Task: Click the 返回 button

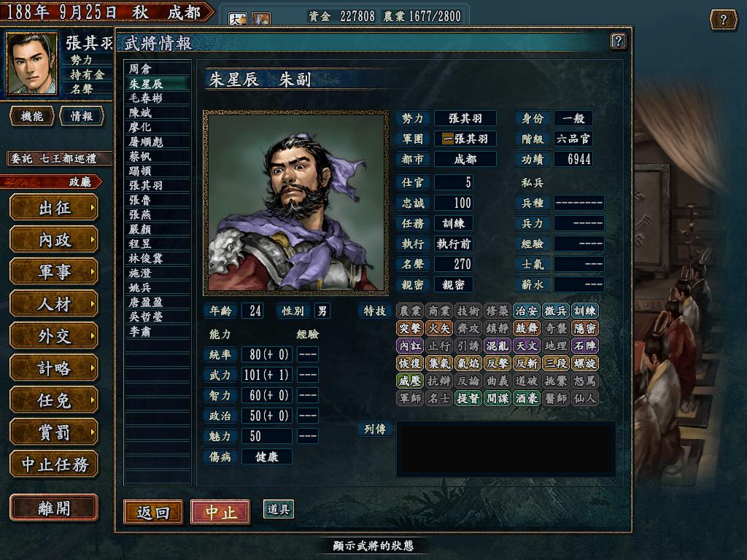Action: [153, 512]
